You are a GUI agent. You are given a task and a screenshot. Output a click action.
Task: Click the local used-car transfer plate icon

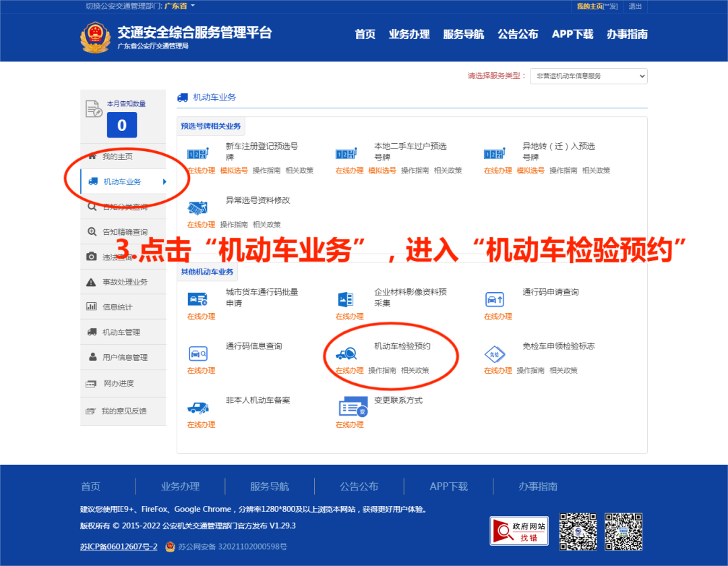coord(346,153)
